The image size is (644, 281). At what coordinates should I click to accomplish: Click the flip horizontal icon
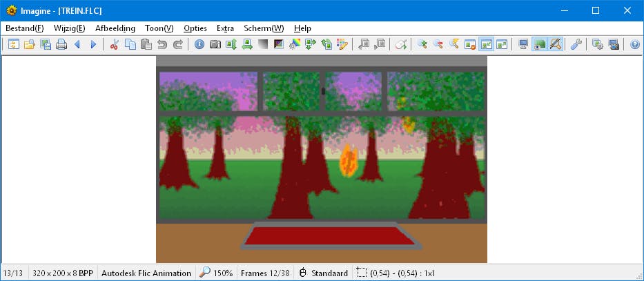point(247,44)
